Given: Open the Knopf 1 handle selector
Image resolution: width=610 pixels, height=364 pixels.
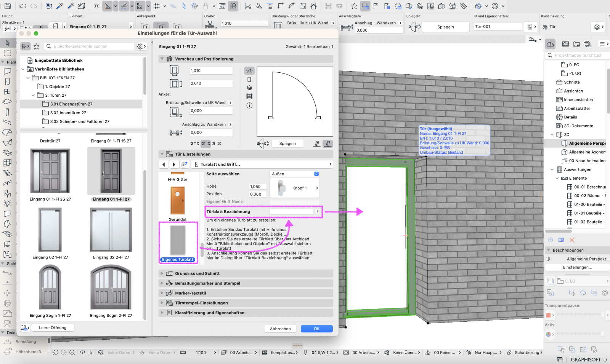Looking at the screenshot, I should click(x=295, y=188).
